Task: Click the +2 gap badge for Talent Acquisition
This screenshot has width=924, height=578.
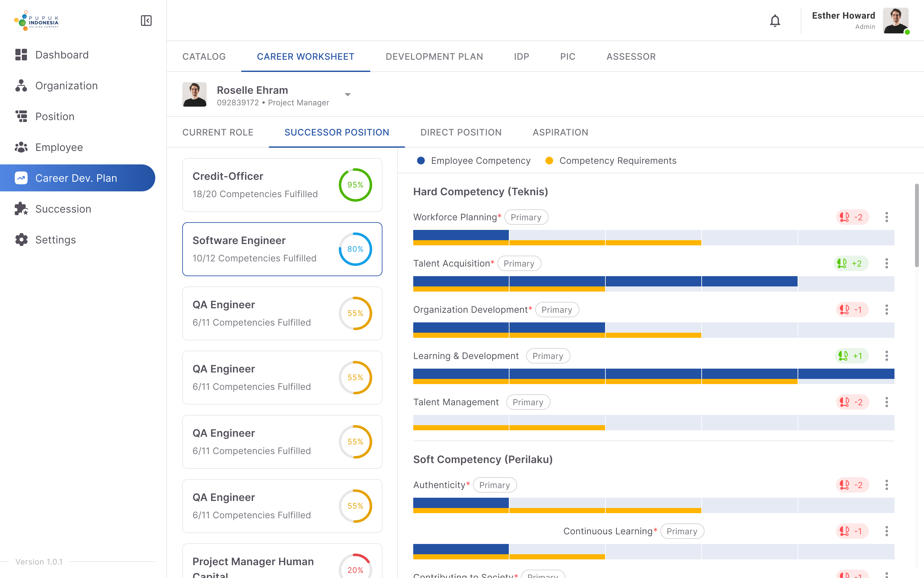Action: click(x=851, y=263)
